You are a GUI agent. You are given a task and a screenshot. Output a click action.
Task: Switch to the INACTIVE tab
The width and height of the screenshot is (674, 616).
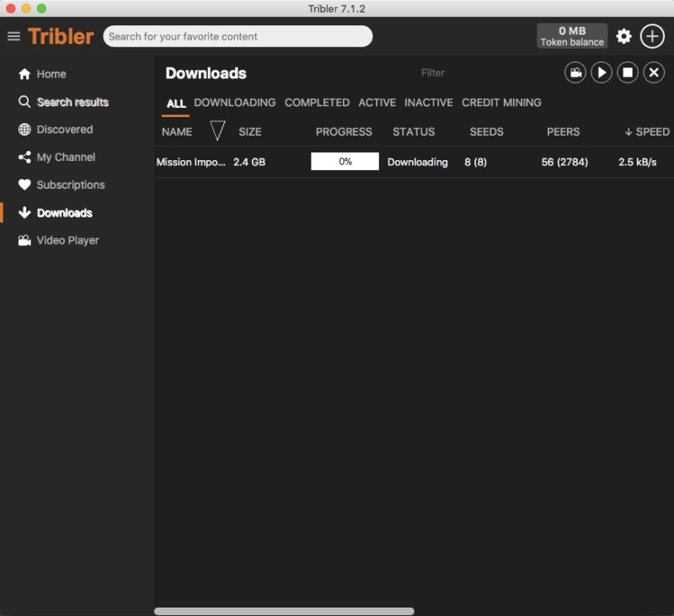429,103
